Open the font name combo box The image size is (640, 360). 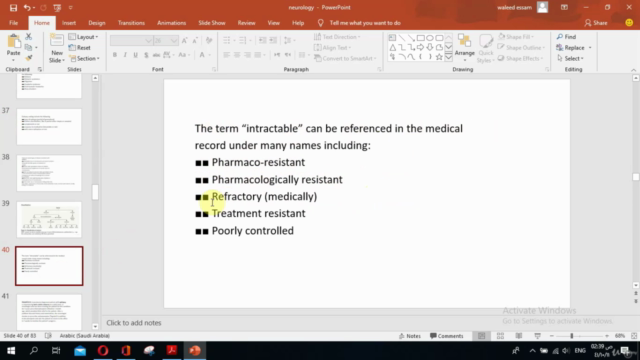pyautogui.click(x=131, y=40)
